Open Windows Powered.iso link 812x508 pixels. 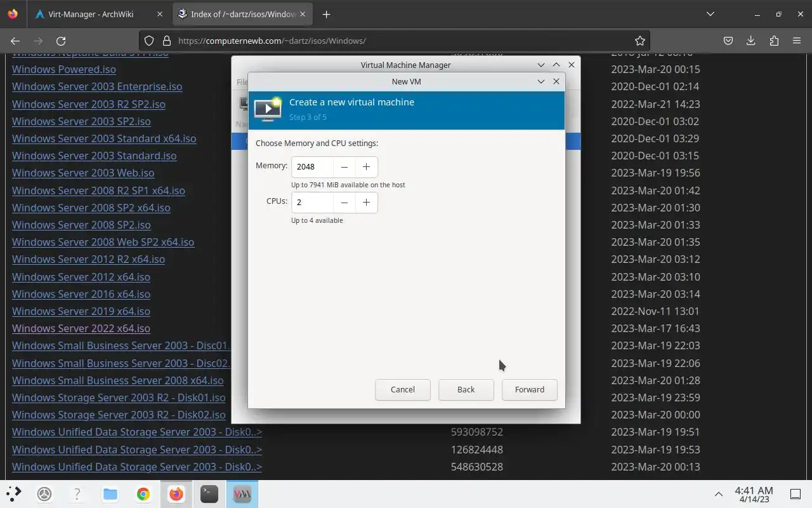click(x=64, y=69)
